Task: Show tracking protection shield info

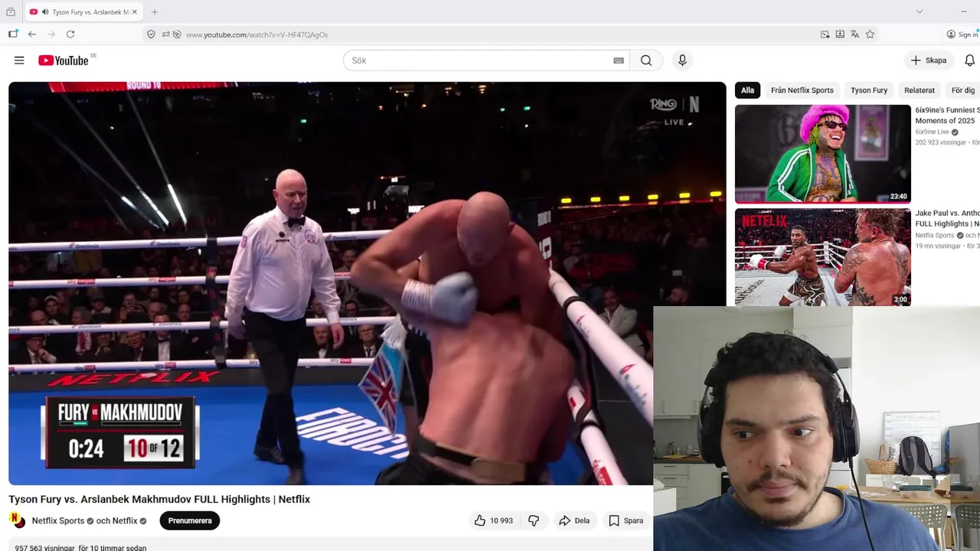Action: tap(151, 34)
